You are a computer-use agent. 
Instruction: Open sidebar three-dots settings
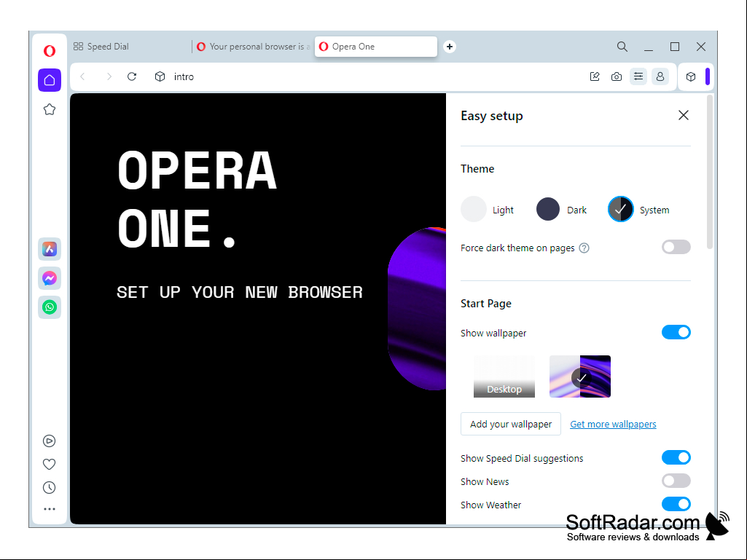point(49,509)
